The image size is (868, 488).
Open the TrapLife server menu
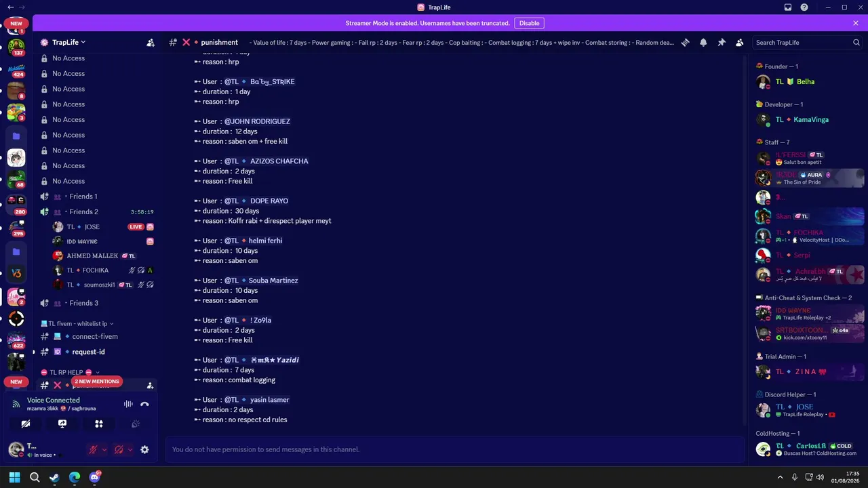pyautogui.click(x=68, y=42)
